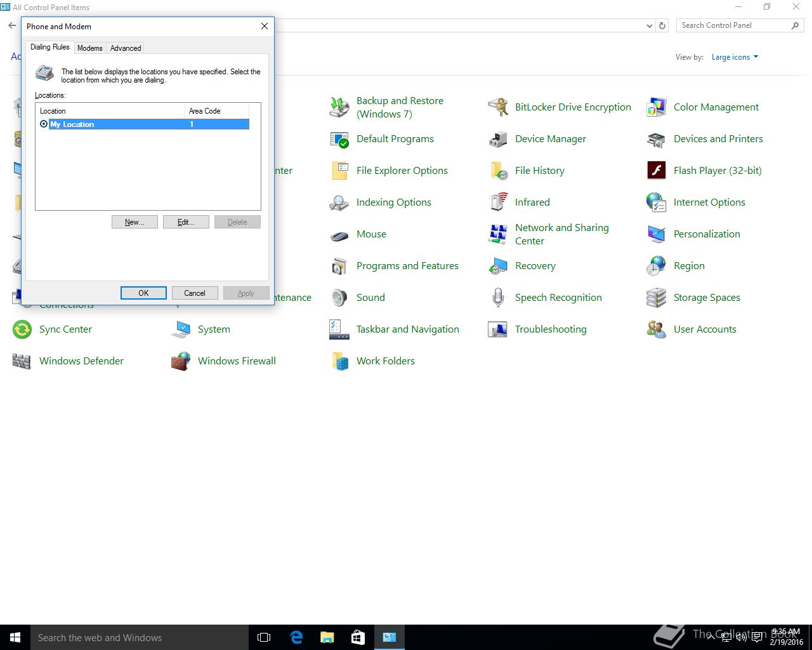The height and width of the screenshot is (650, 812).
Task: Launch Microsoft Edge from taskbar
Action: point(296,637)
